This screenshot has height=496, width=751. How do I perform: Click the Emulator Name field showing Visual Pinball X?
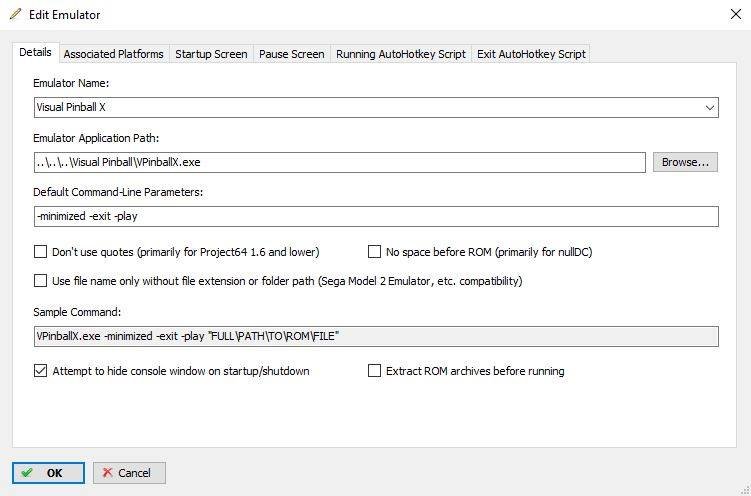[376, 108]
